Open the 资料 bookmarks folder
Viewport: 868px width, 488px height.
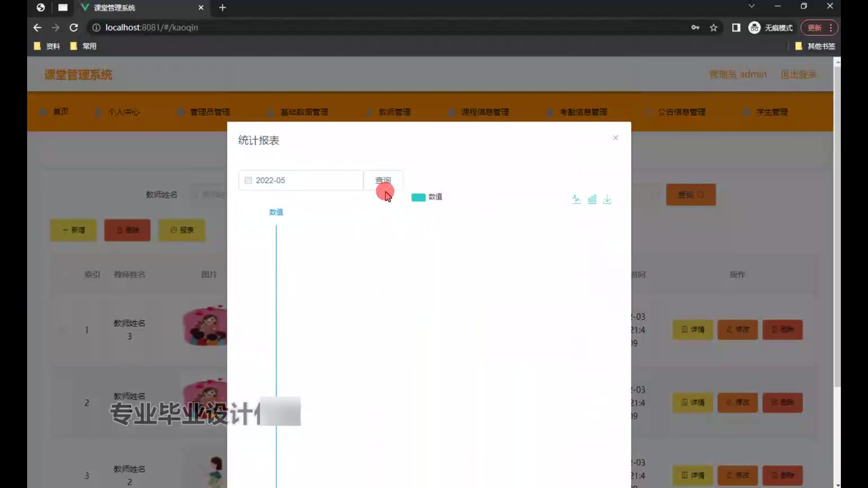(47, 46)
